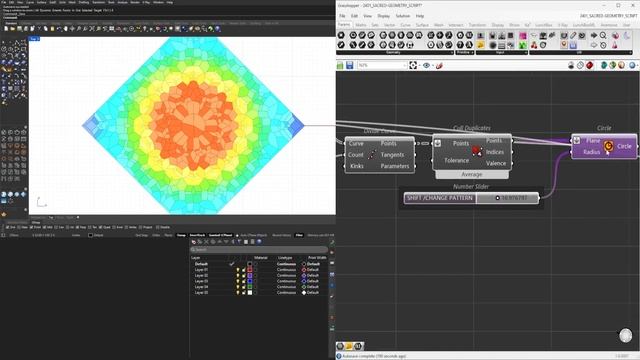Toggle the End osnap checkbox

[7, 227]
